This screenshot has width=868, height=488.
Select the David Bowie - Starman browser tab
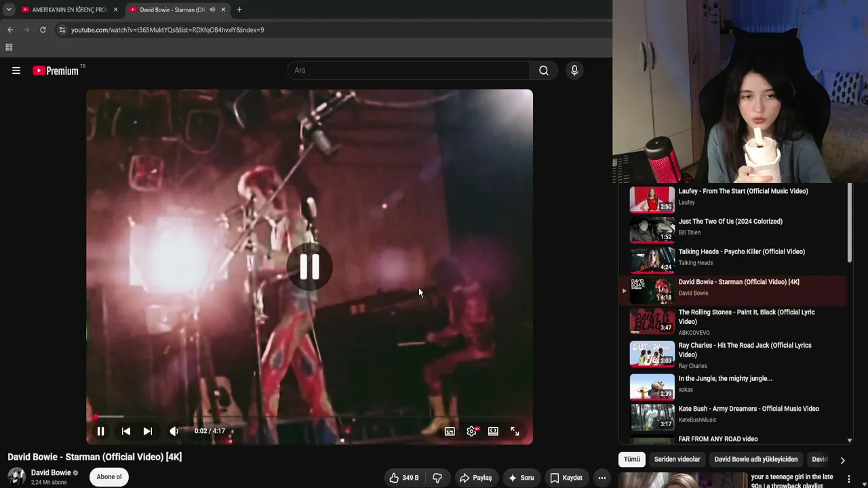pos(178,9)
